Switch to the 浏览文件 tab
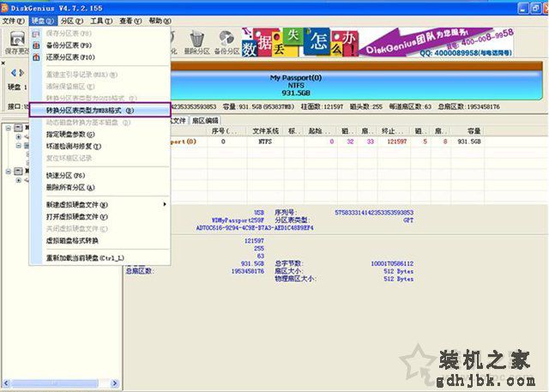This screenshot has width=549, height=392. click(179, 121)
